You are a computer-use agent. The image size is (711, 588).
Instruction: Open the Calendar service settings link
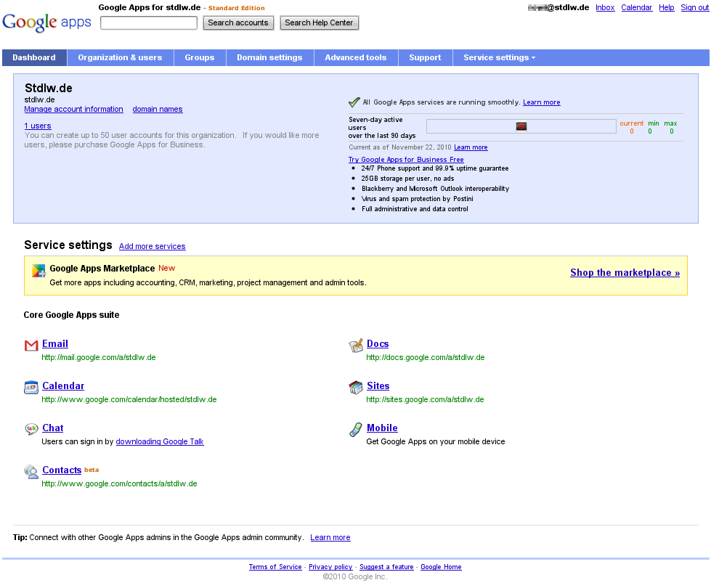[63, 385]
